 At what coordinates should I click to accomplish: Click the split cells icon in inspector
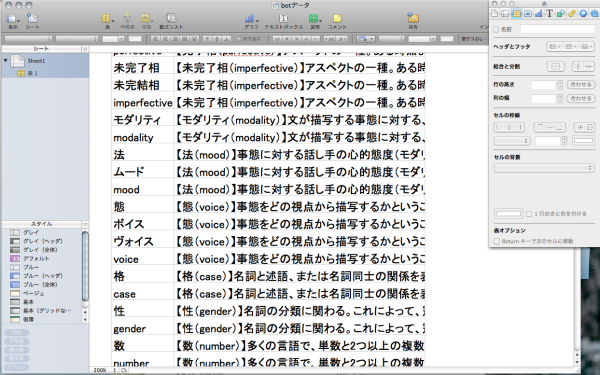[x=583, y=67]
